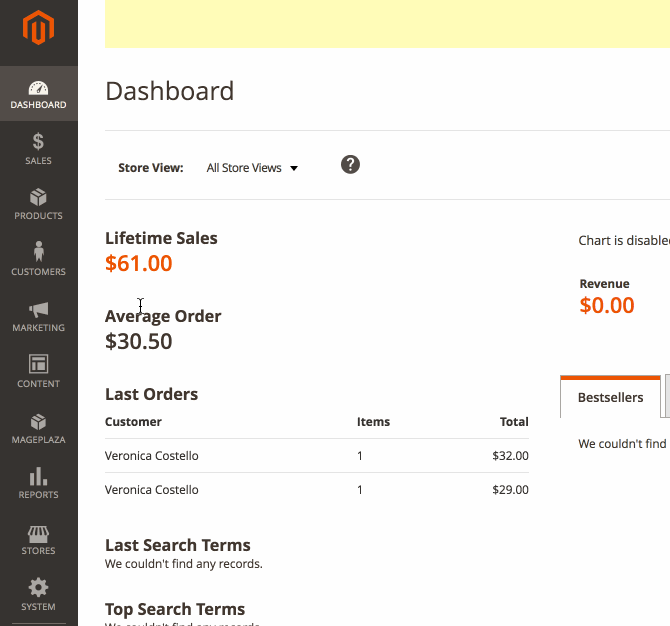Click the Average Order $30.50 amount
The image size is (670, 626).
pyautogui.click(x=139, y=341)
